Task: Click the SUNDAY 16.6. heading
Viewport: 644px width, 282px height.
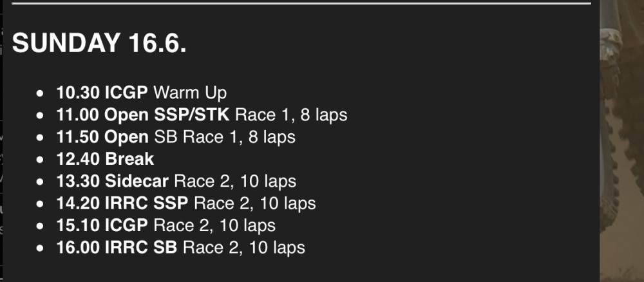Action: (x=99, y=43)
